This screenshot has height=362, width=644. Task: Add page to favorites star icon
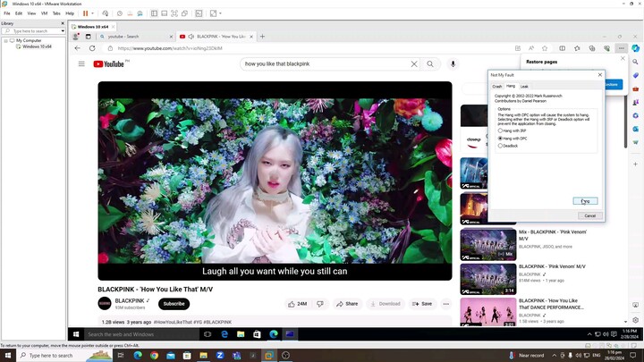[x=545, y=48]
